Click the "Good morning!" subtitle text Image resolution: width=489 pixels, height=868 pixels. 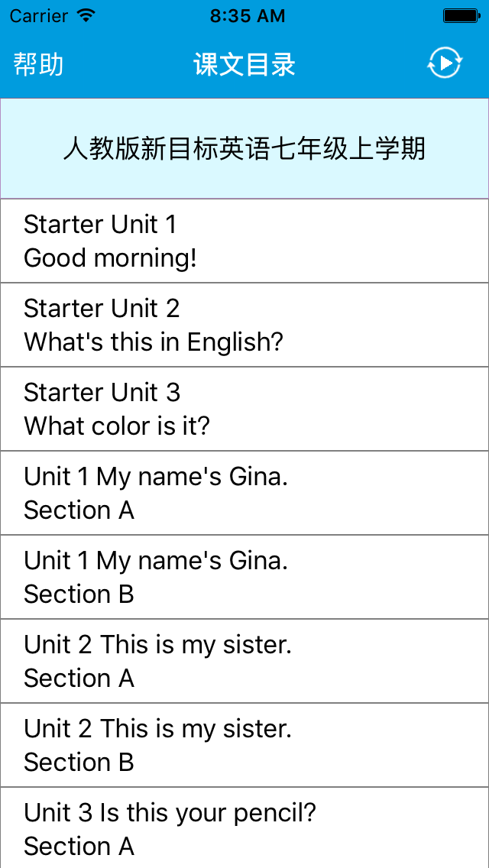(110, 258)
